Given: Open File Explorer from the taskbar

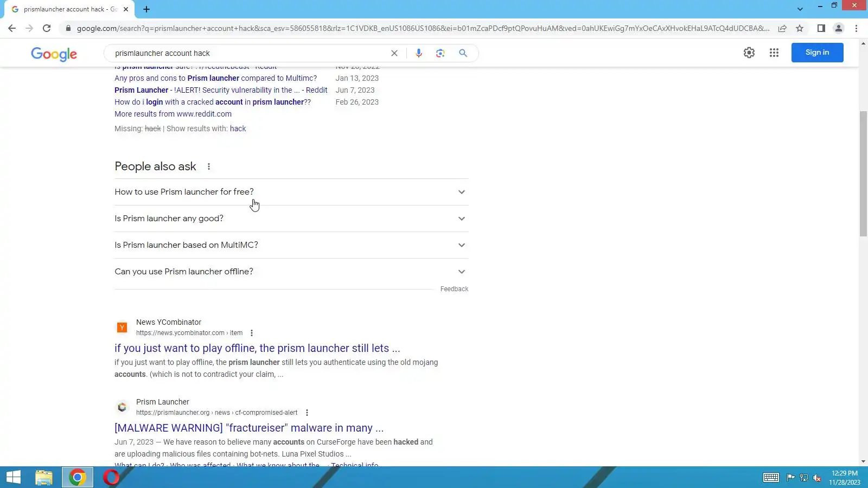Looking at the screenshot, I should pyautogui.click(x=44, y=477).
